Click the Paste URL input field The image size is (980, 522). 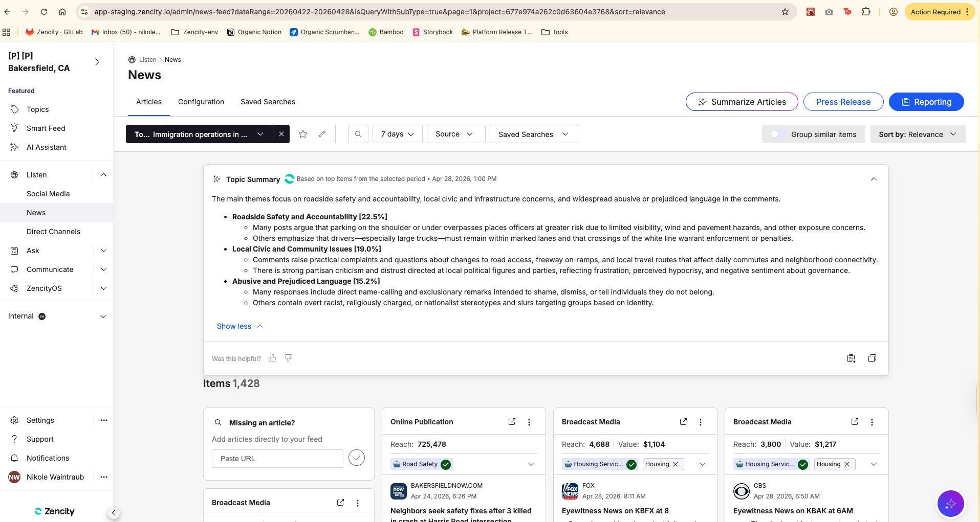[277, 459]
